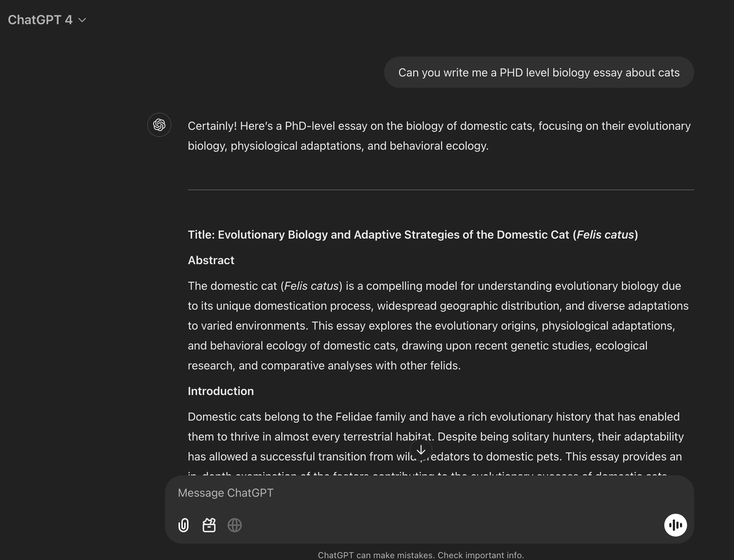Viewport: 734px width, 560px height.
Task: Click italic "Felis catus" in the essay title
Action: tap(605, 235)
